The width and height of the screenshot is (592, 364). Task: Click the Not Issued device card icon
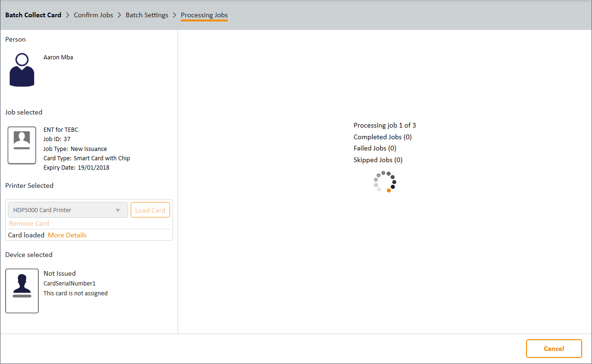[22, 291]
